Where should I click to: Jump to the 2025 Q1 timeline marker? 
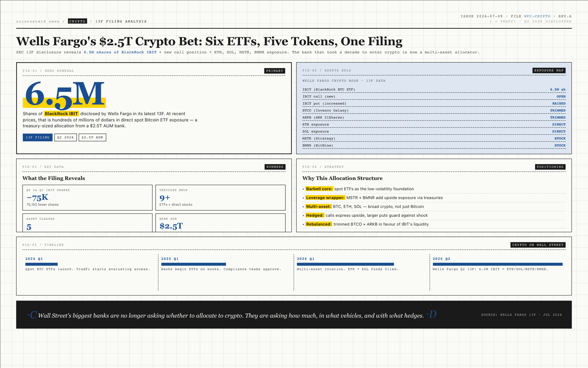coord(170,259)
